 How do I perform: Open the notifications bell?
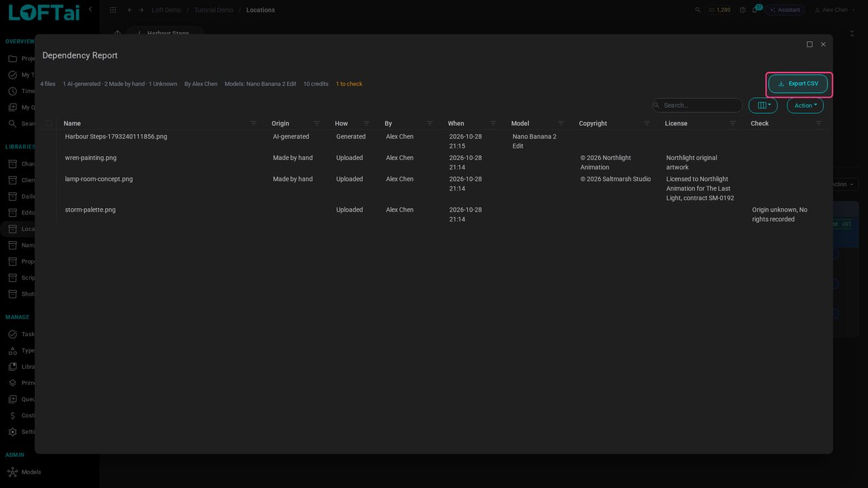click(755, 10)
